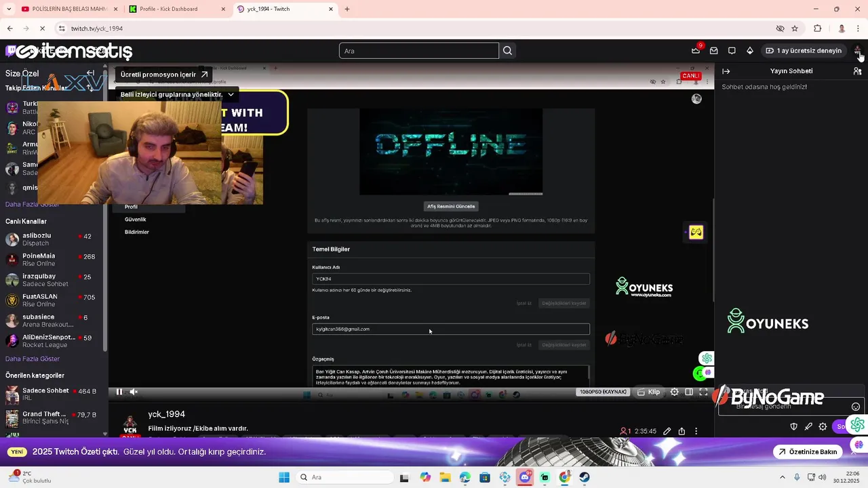
Task: Click the address bar URL
Action: [x=97, y=28]
